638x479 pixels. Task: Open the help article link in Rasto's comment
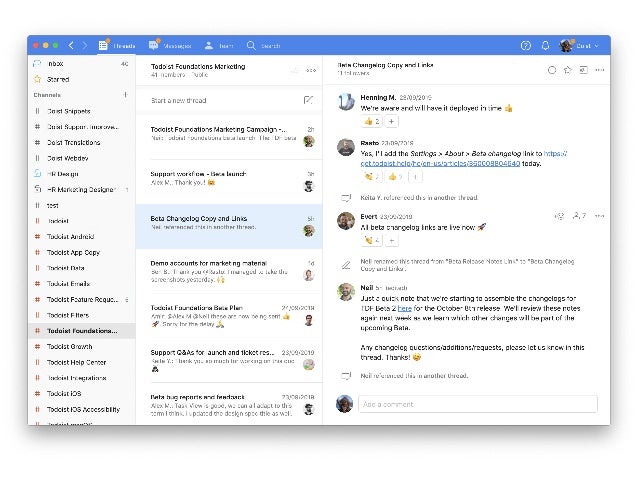coord(464,158)
